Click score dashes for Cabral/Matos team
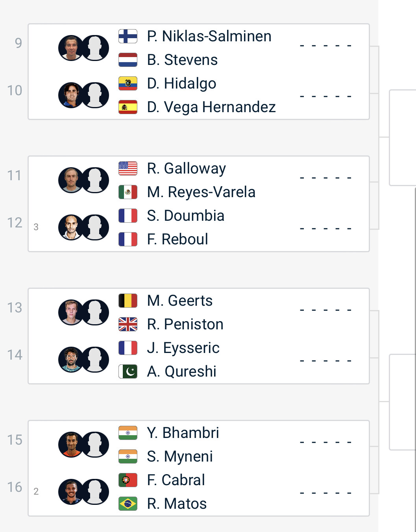 (325, 493)
